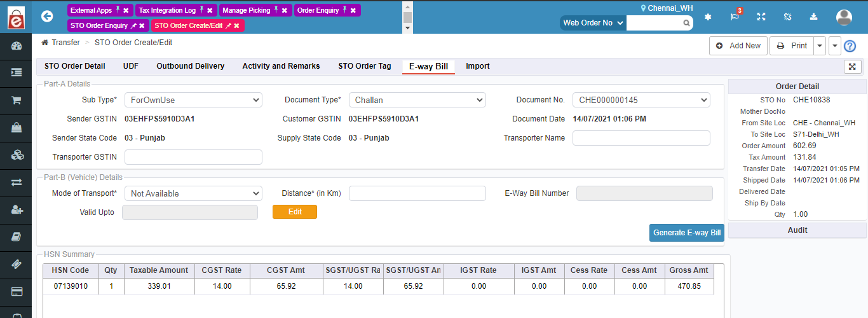Click the blue help question mark icon
The width and height of the screenshot is (868, 318).
click(x=850, y=46)
